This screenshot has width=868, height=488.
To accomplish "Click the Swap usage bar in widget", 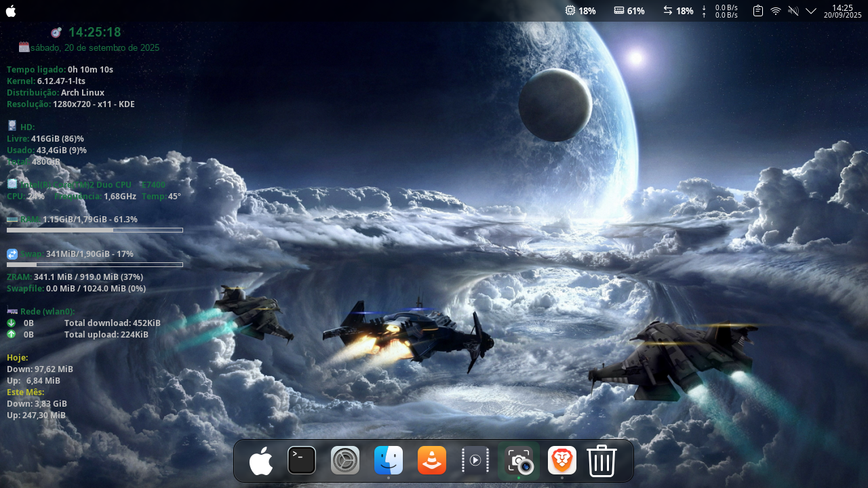I will click(95, 264).
